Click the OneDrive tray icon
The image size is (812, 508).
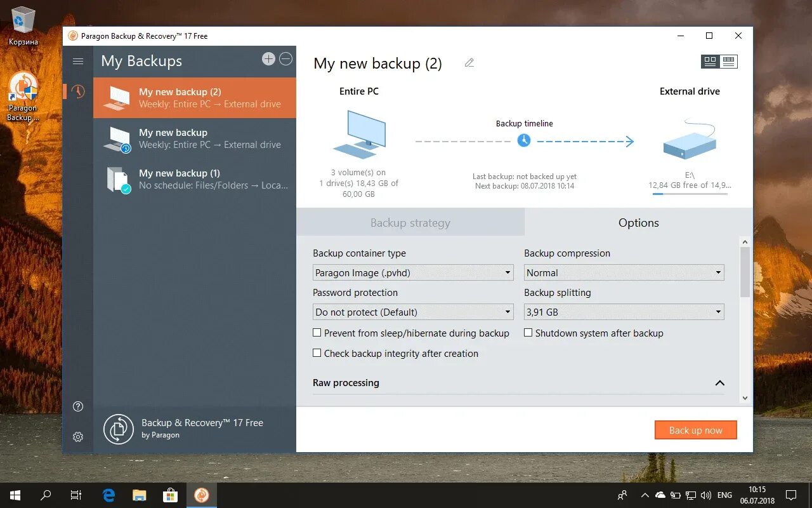(660, 495)
